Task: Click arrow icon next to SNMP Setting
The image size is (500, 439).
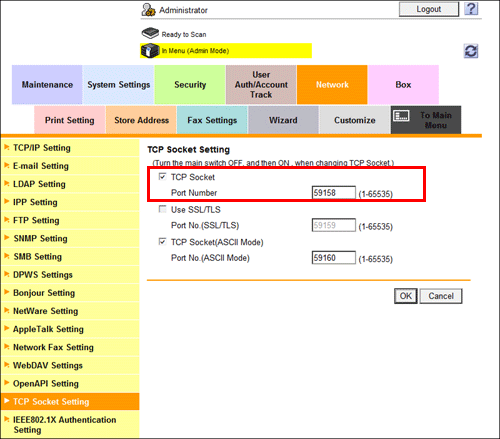Action: point(6,238)
